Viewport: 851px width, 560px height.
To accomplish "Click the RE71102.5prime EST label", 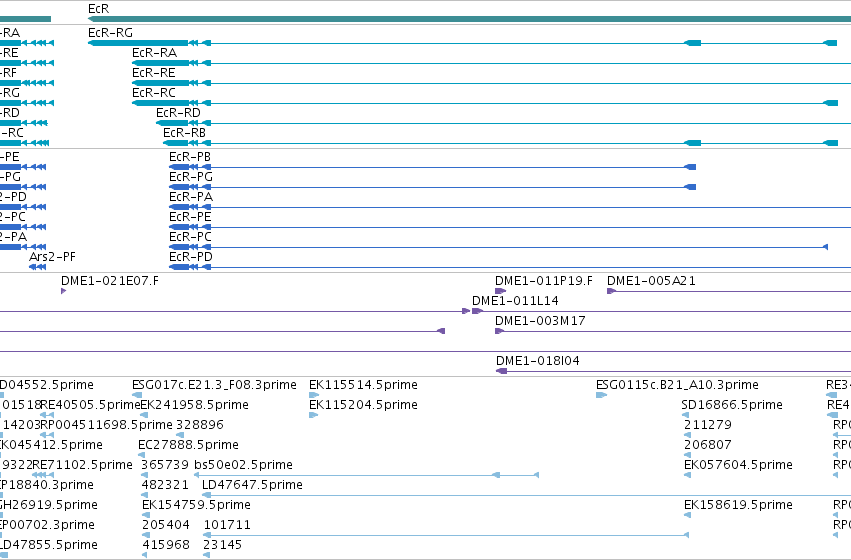I will tap(82, 466).
